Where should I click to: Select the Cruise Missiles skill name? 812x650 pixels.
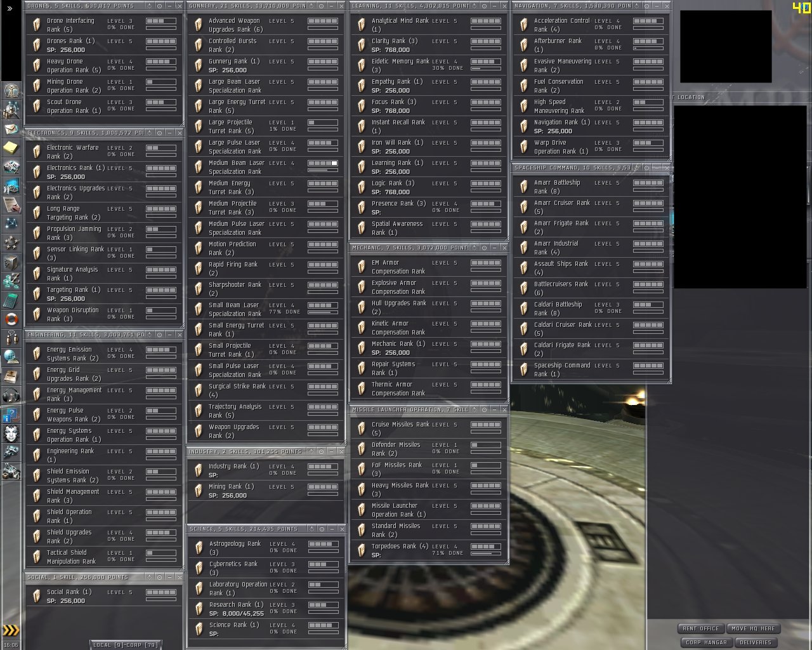coord(400,428)
